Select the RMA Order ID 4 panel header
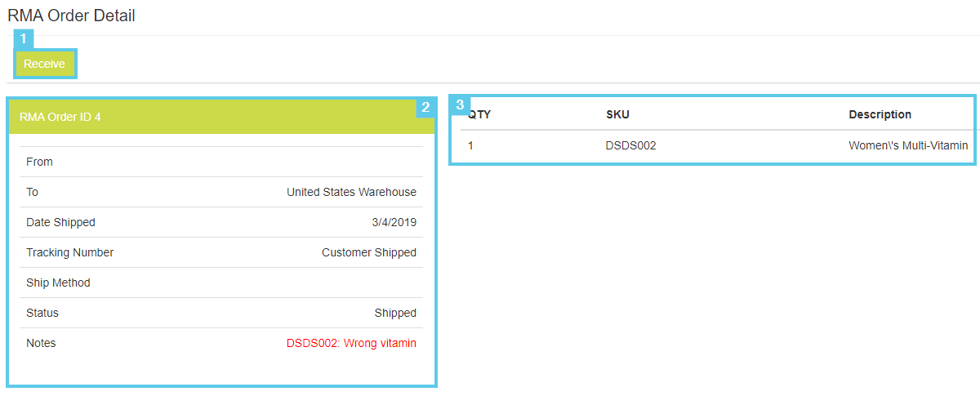The width and height of the screenshot is (980, 405). (60, 117)
